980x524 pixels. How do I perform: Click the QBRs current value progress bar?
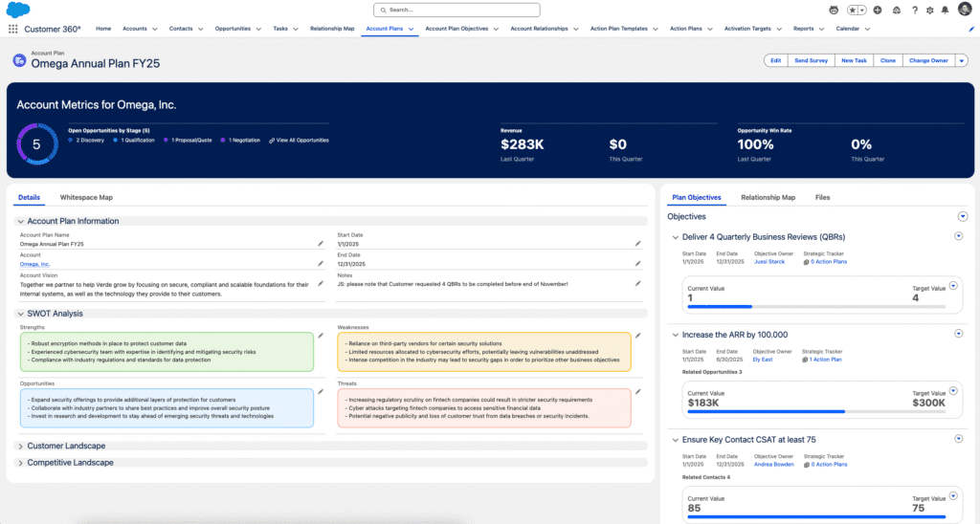816,307
